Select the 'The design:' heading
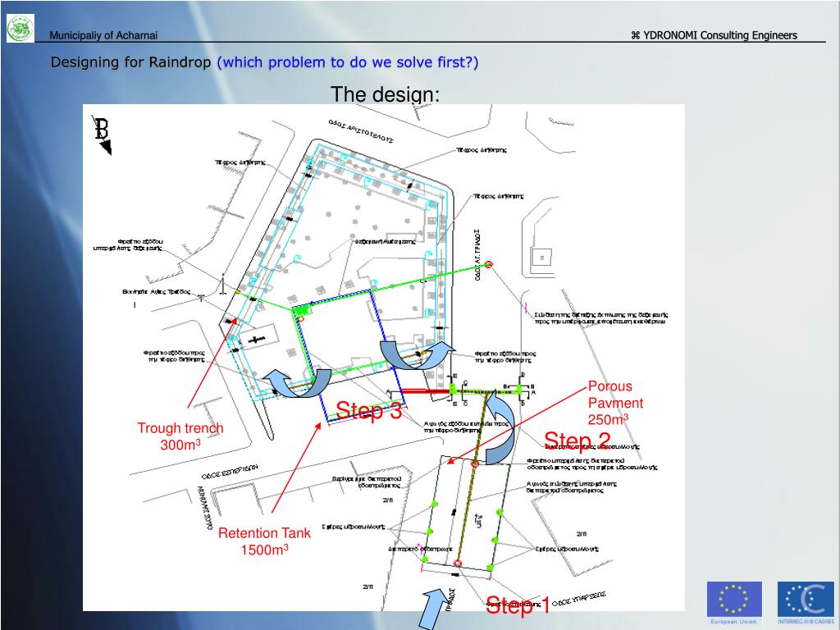840x630 pixels. coord(386,94)
